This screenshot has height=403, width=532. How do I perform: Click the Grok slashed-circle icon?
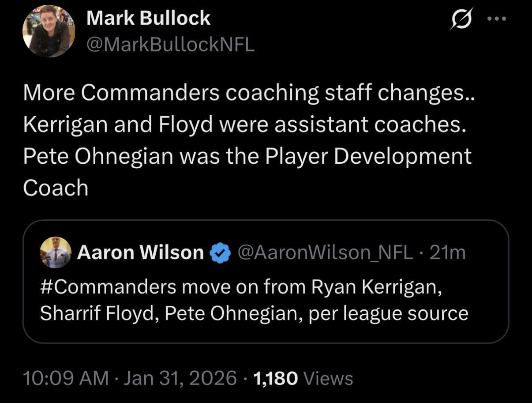(x=459, y=19)
